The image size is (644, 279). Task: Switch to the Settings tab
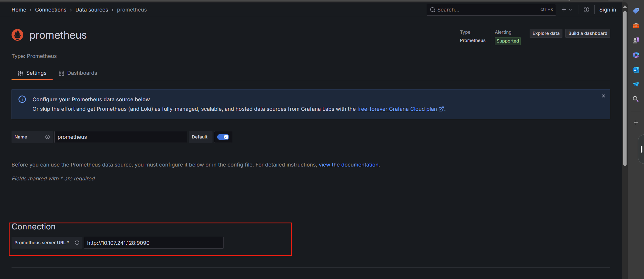pos(32,73)
